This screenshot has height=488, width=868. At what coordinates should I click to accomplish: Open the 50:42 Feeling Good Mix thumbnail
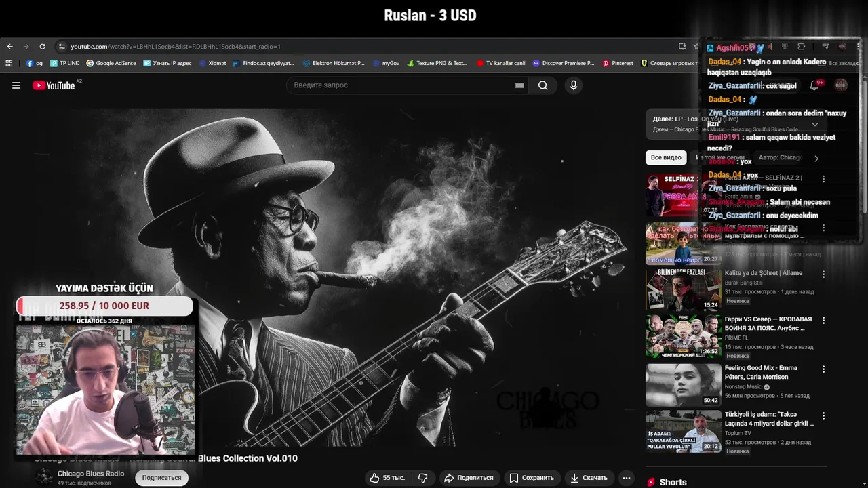click(683, 385)
